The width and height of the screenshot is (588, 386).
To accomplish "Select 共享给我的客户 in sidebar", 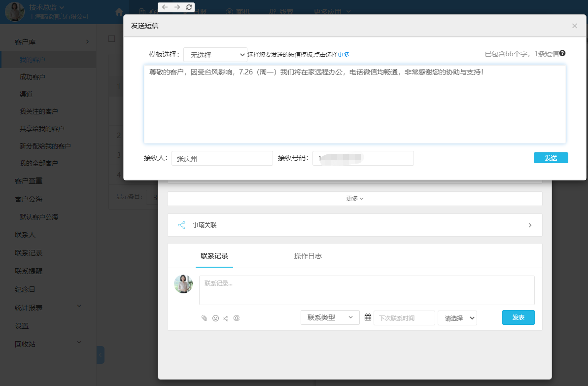I will point(42,129).
